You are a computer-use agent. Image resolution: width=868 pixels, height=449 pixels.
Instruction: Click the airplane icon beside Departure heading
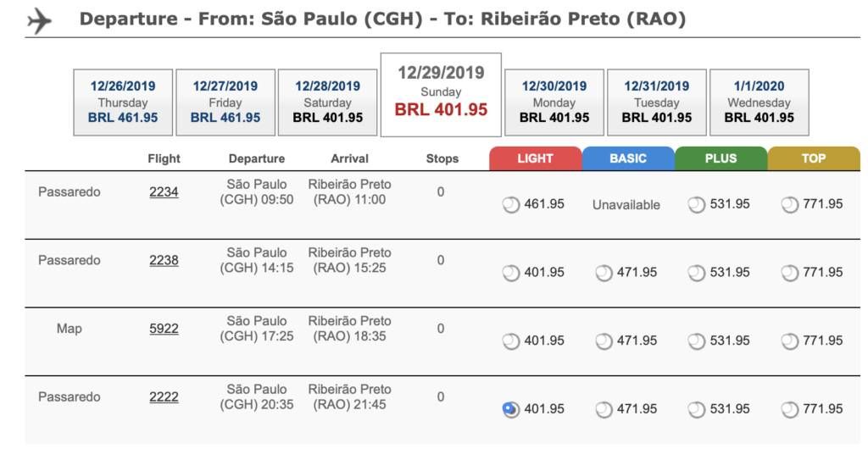[39, 21]
